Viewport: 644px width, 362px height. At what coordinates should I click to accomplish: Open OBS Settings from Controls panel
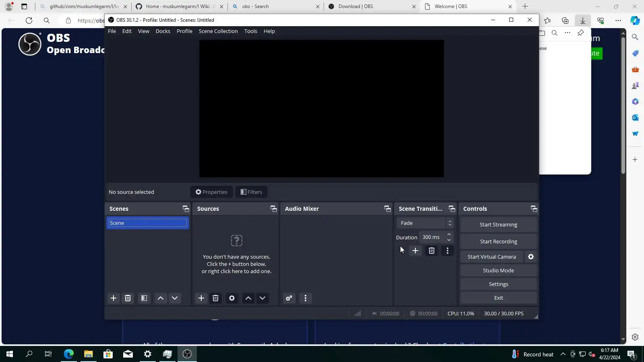pos(498,284)
